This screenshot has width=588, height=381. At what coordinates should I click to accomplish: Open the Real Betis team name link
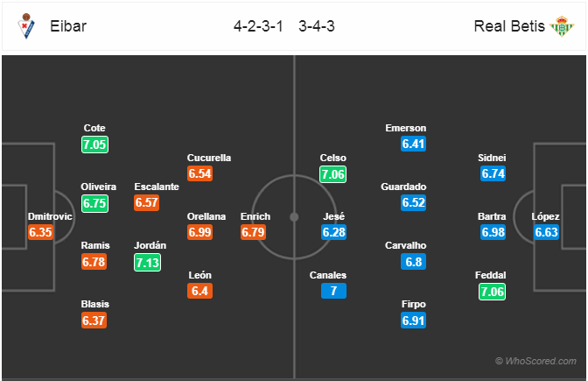pyautogui.click(x=509, y=26)
